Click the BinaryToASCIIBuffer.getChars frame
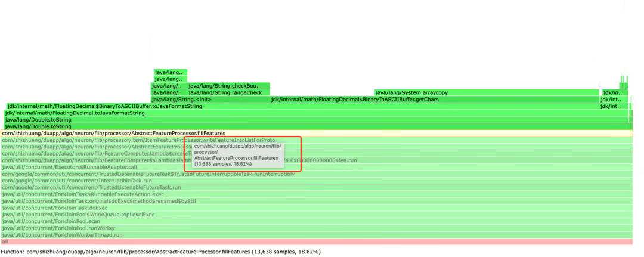Image resolution: width=644 pixels, height=257 pixels. click(435, 100)
